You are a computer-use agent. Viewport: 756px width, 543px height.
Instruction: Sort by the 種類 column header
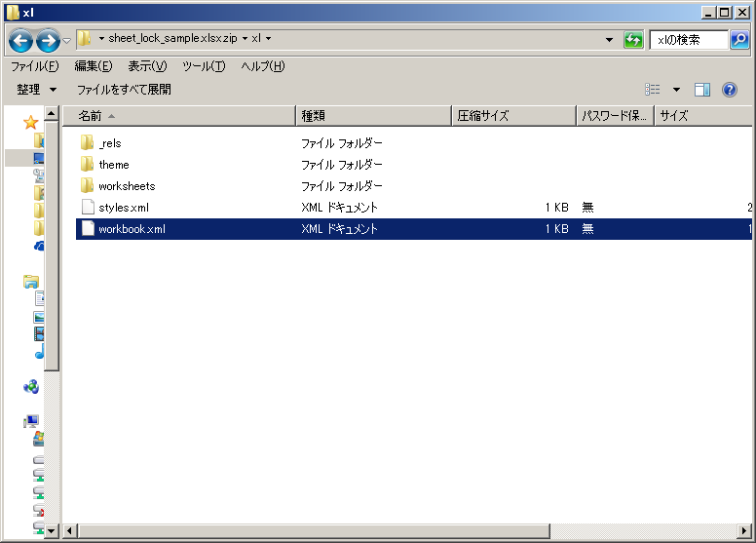pos(374,116)
